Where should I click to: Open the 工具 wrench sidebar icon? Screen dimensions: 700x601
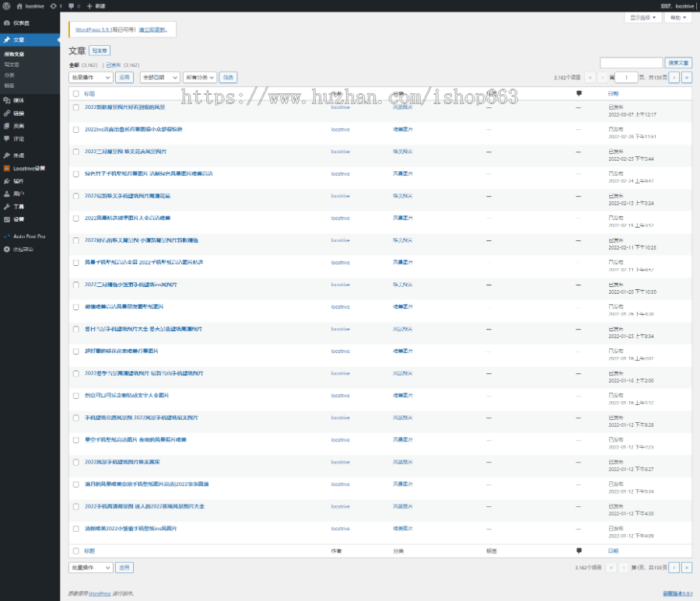pyautogui.click(x=7, y=207)
